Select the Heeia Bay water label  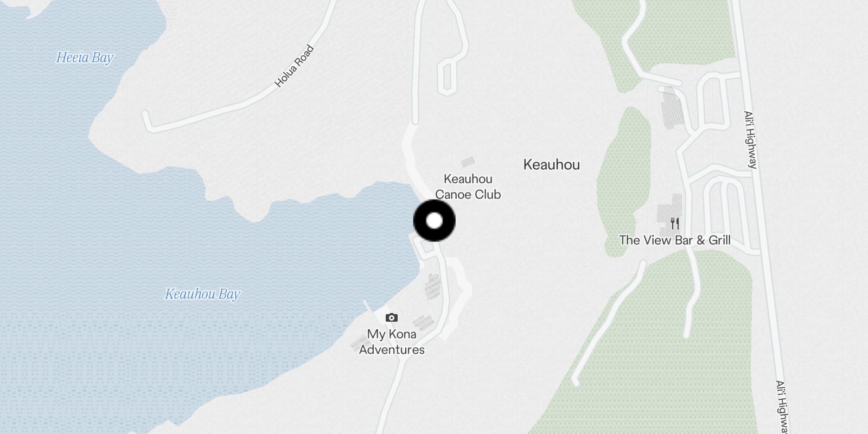point(85,58)
